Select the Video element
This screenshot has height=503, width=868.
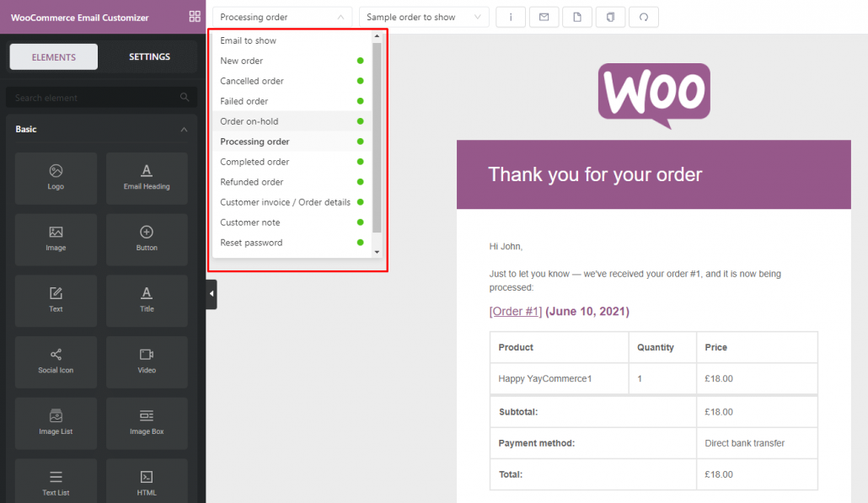(x=147, y=361)
